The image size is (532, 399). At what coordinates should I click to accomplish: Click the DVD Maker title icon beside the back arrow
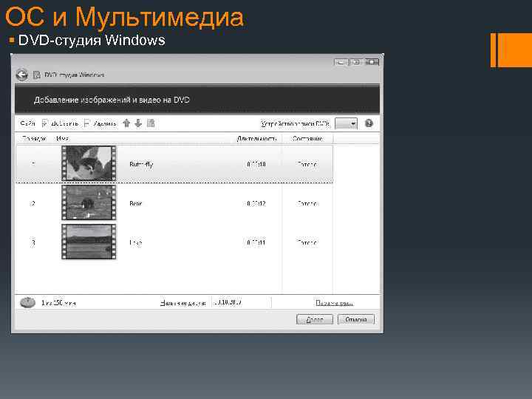pyautogui.click(x=37, y=75)
